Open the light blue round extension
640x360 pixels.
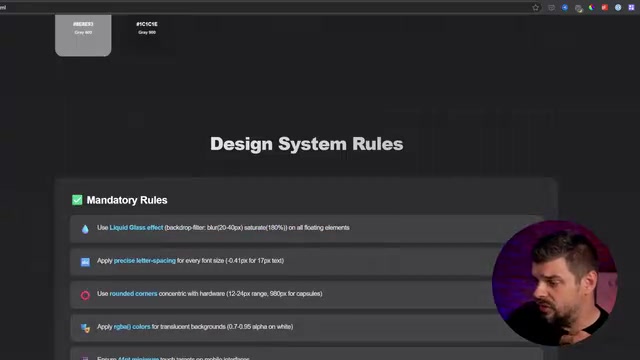coord(618,7)
